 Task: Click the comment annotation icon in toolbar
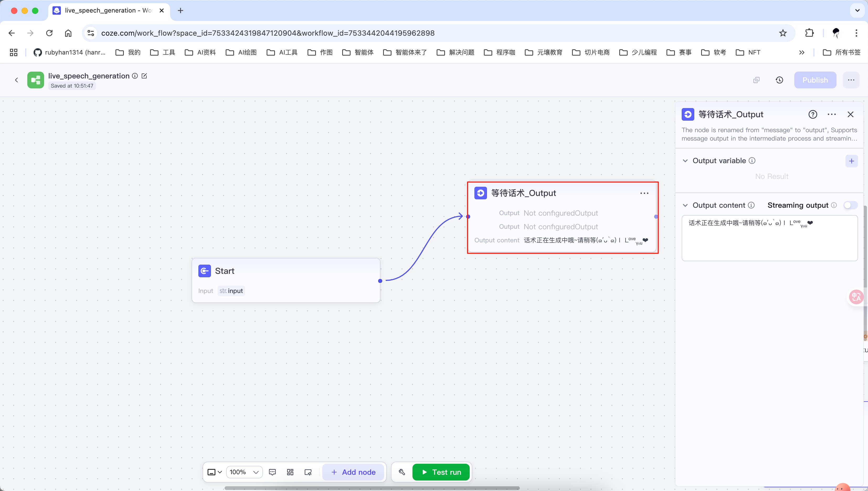[x=272, y=472]
